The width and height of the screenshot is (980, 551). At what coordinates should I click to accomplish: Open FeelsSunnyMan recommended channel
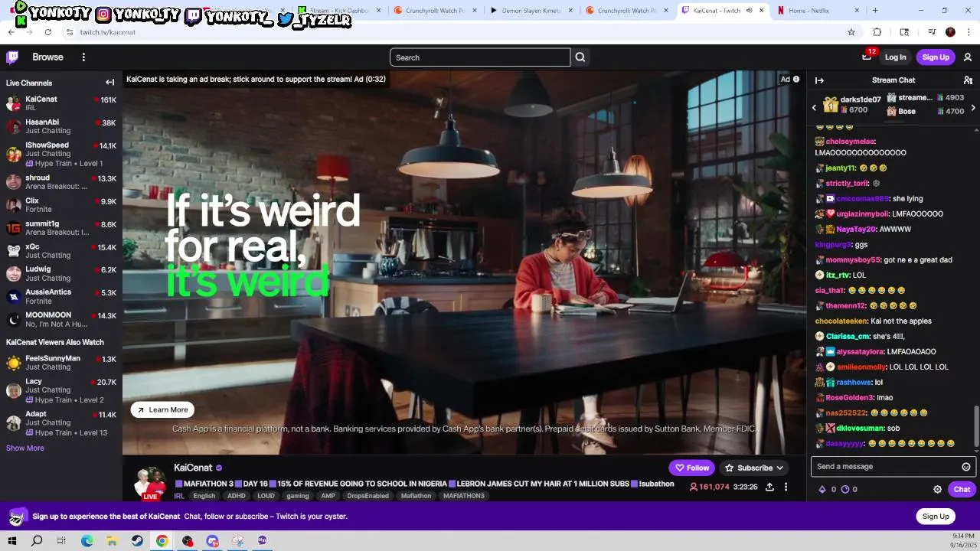pyautogui.click(x=61, y=363)
